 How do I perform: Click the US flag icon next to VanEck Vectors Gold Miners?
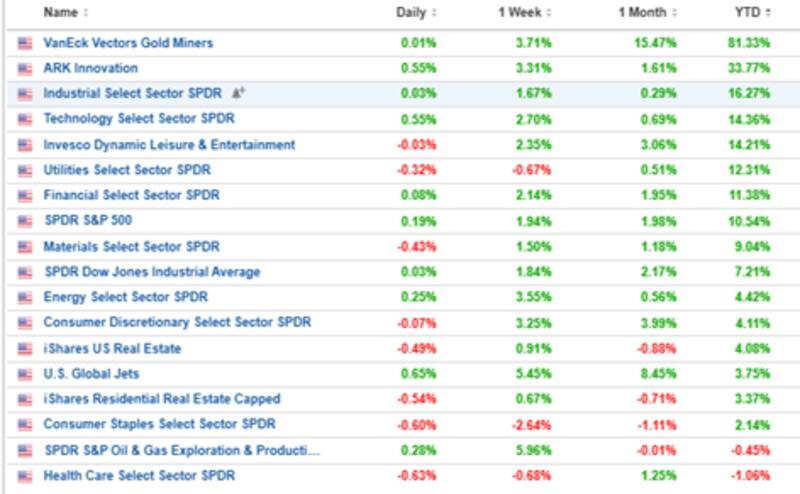pos(25,44)
